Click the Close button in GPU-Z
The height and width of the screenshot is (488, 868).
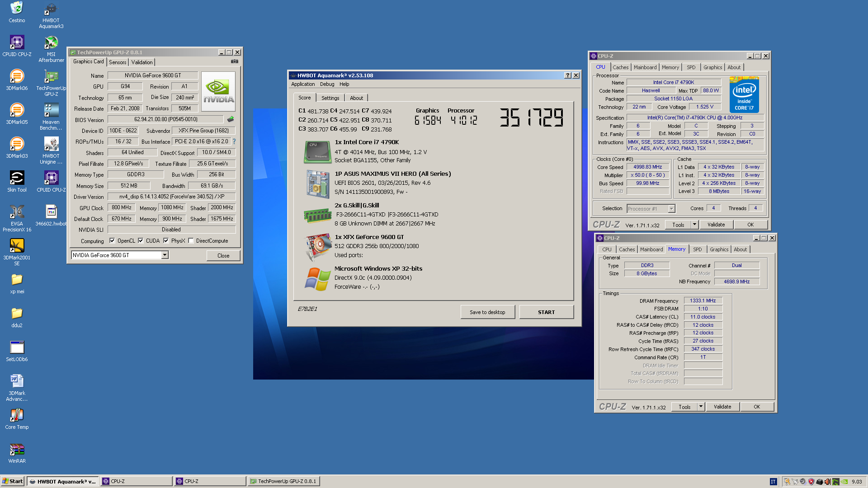223,256
